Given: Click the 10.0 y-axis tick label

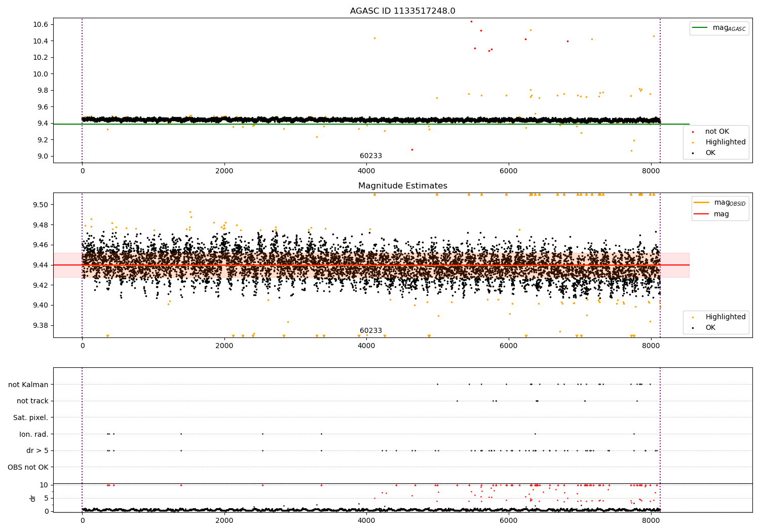Looking at the screenshot, I should click(41, 74).
